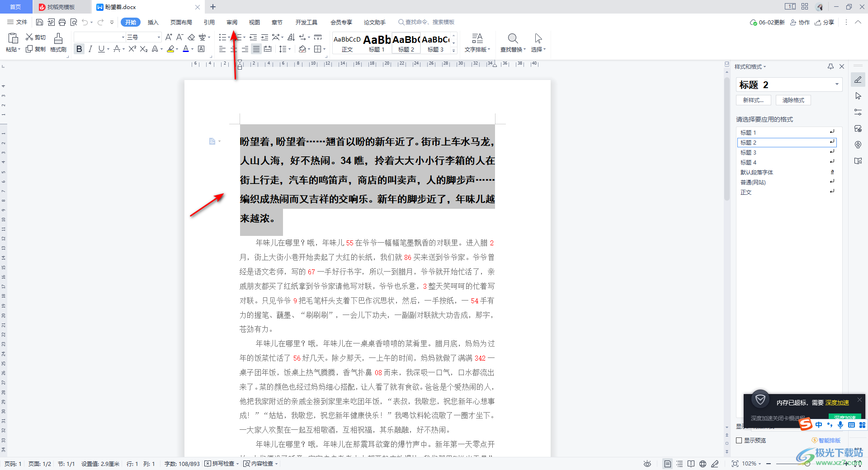Apply 正文 style from gallery
Screen dimensions: 868x470
coord(347,43)
